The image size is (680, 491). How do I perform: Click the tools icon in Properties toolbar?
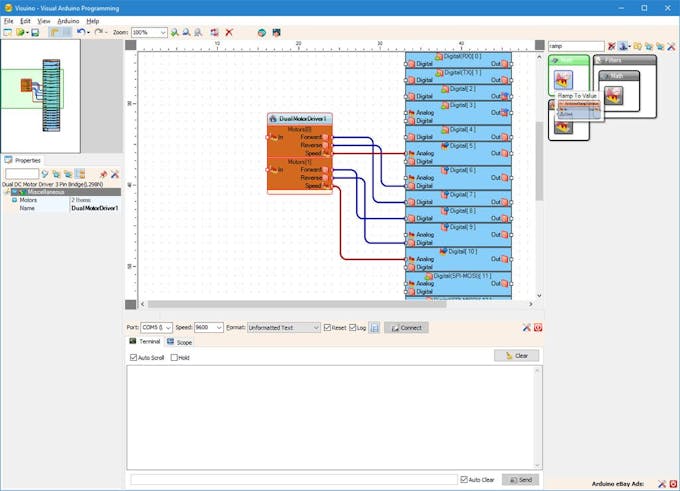click(x=115, y=174)
